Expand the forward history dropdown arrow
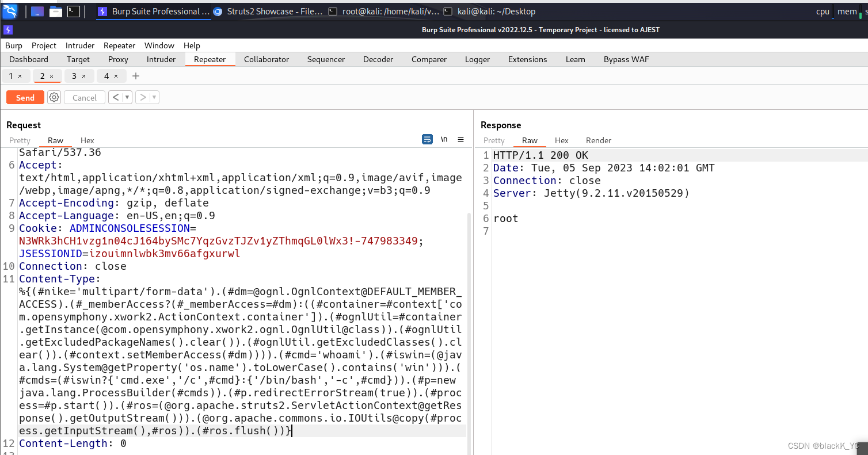 pyautogui.click(x=154, y=98)
